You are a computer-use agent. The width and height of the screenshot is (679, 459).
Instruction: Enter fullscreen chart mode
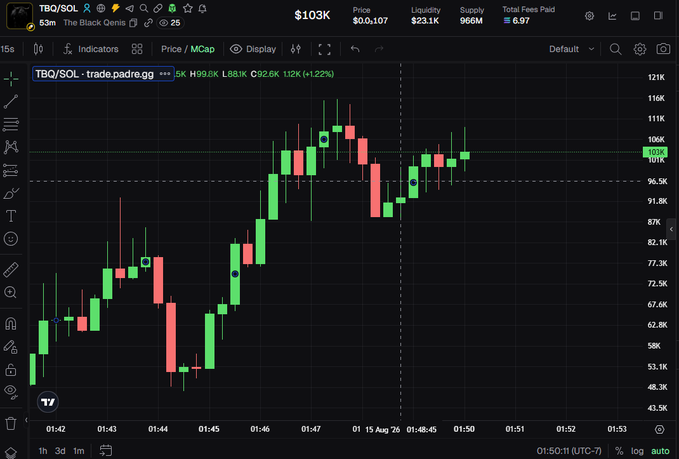(324, 49)
